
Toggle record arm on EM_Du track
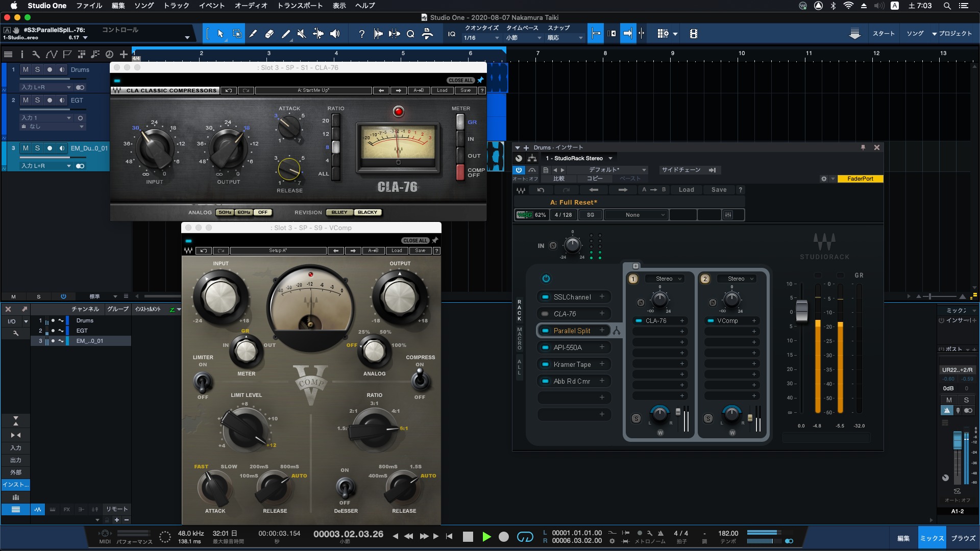point(50,148)
